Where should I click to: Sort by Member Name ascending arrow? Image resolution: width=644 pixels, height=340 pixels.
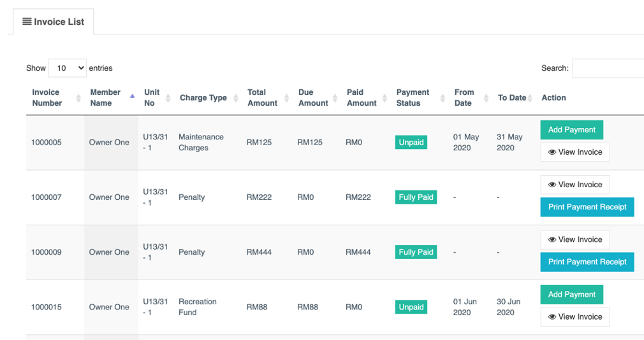[132, 96]
